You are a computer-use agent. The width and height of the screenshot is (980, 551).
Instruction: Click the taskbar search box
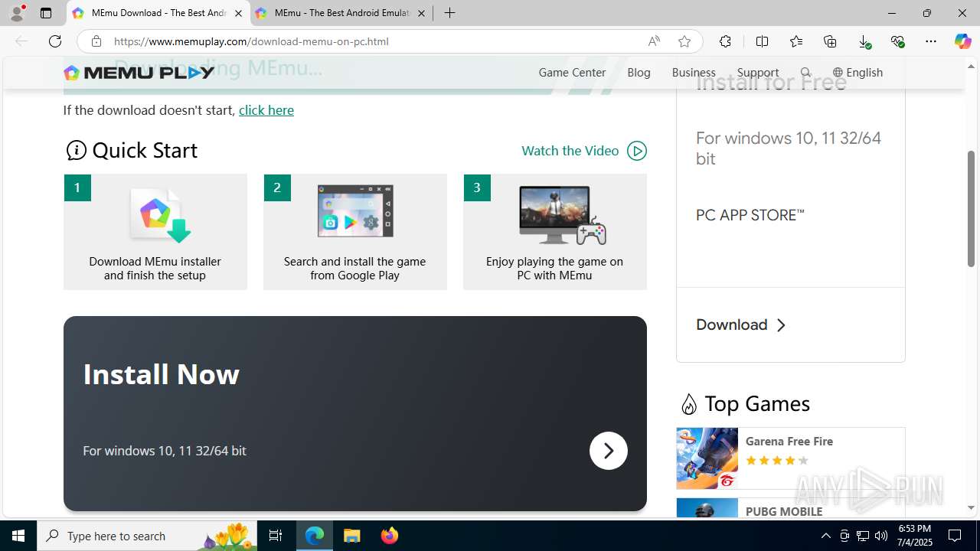click(148, 536)
